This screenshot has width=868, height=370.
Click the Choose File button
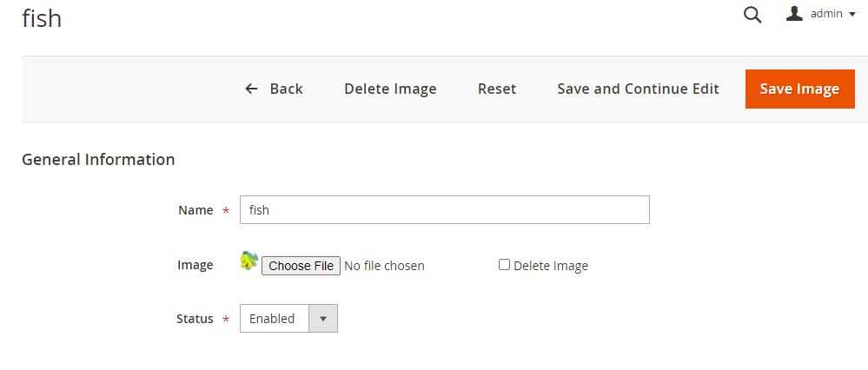click(x=301, y=266)
